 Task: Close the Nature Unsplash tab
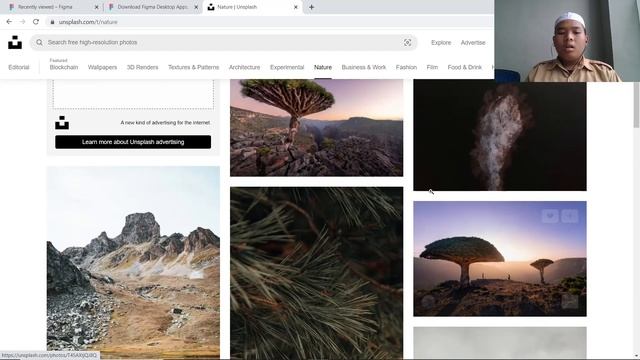pyautogui.click(x=296, y=7)
